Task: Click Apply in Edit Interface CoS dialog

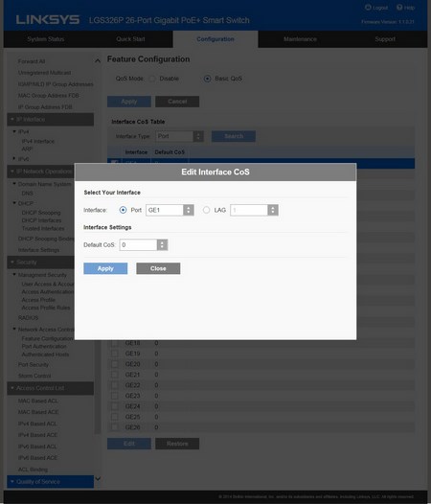Action: (x=105, y=268)
